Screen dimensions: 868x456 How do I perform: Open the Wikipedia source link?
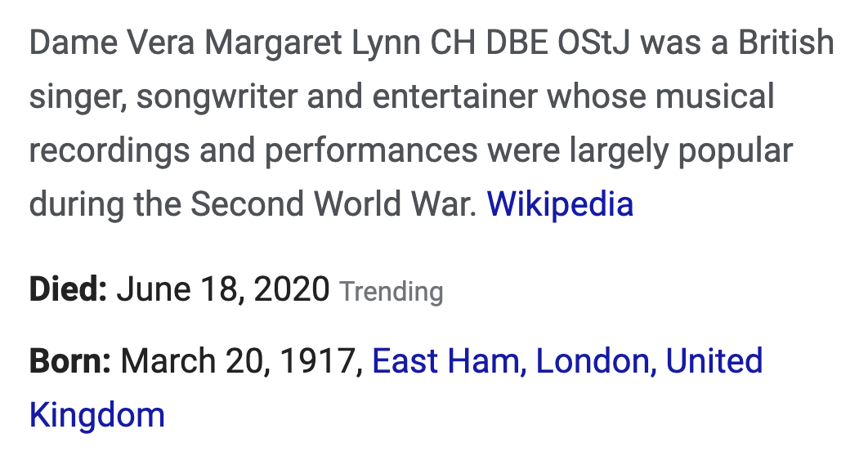coord(560,203)
